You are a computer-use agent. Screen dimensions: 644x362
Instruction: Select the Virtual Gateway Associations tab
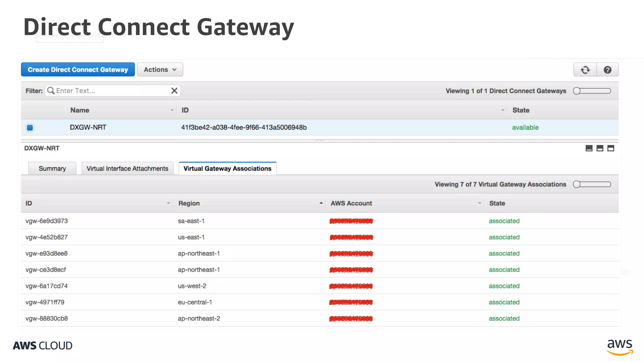(x=227, y=169)
